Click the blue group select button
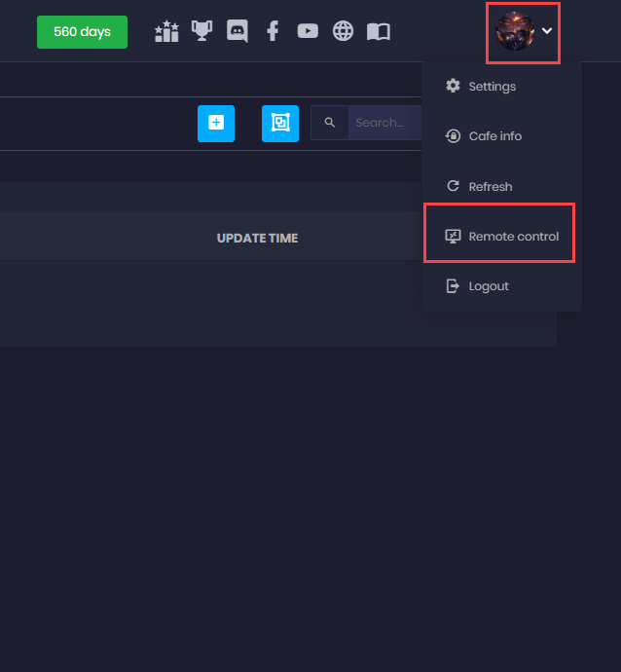This screenshot has height=672, width=621. coord(280,123)
